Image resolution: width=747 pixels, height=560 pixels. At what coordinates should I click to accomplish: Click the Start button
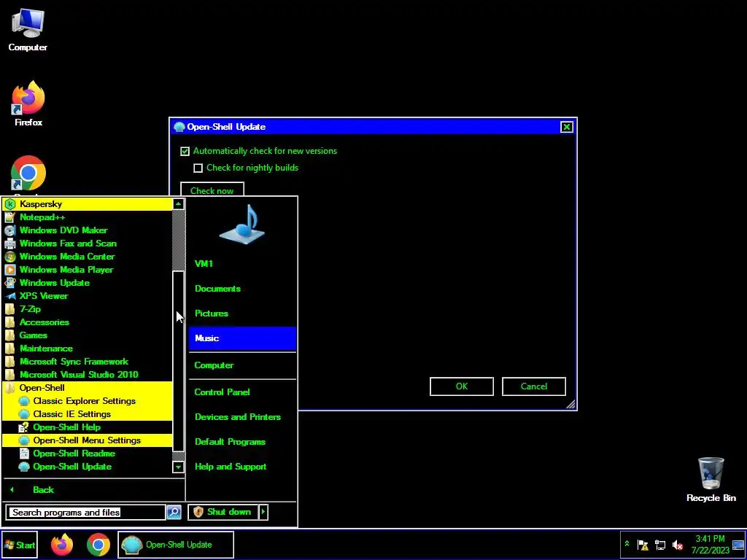[x=20, y=545]
